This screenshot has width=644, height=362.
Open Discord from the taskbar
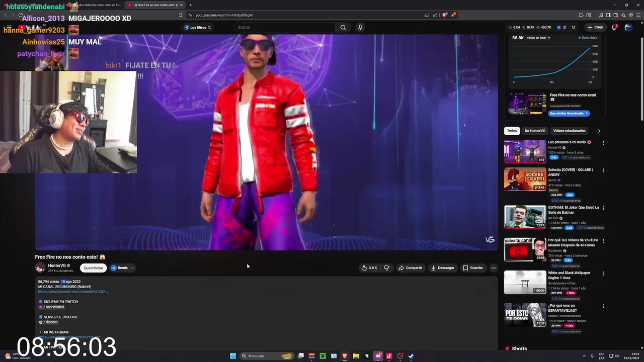[378, 356]
